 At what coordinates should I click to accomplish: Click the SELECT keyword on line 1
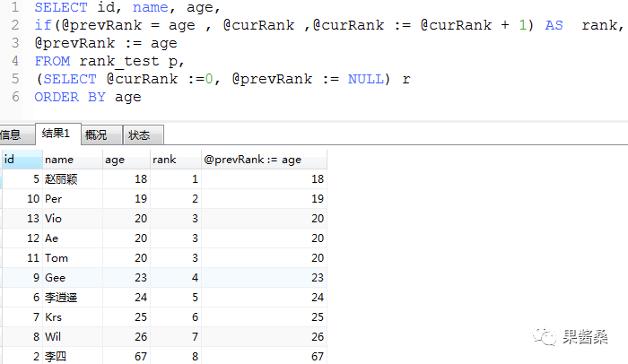tap(61, 7)
